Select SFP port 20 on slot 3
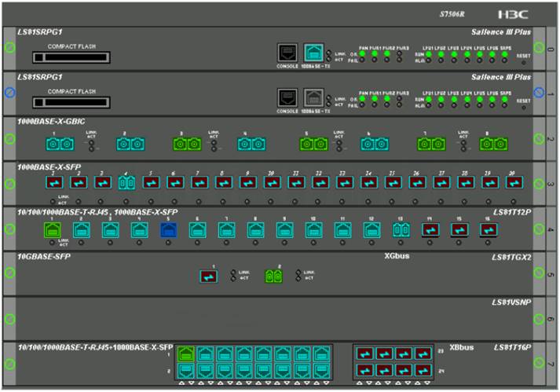The width and height of the screenshot is (560, 392). (x=514, y=182)
